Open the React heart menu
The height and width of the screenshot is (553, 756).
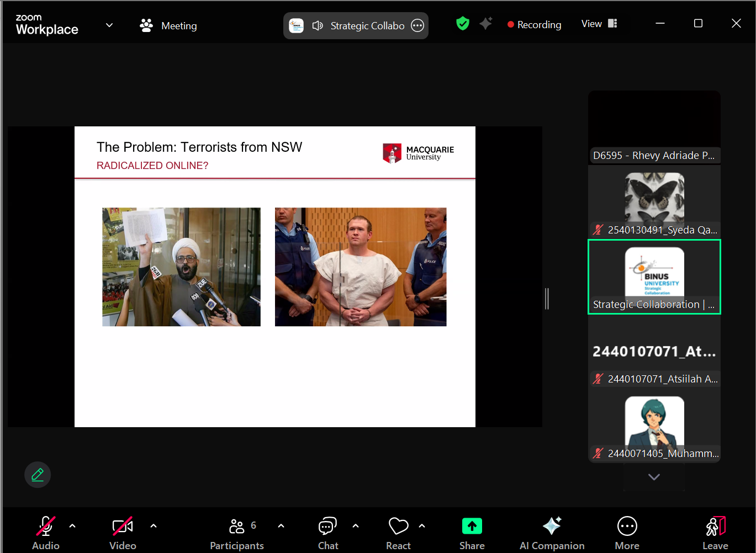point(398,533)
